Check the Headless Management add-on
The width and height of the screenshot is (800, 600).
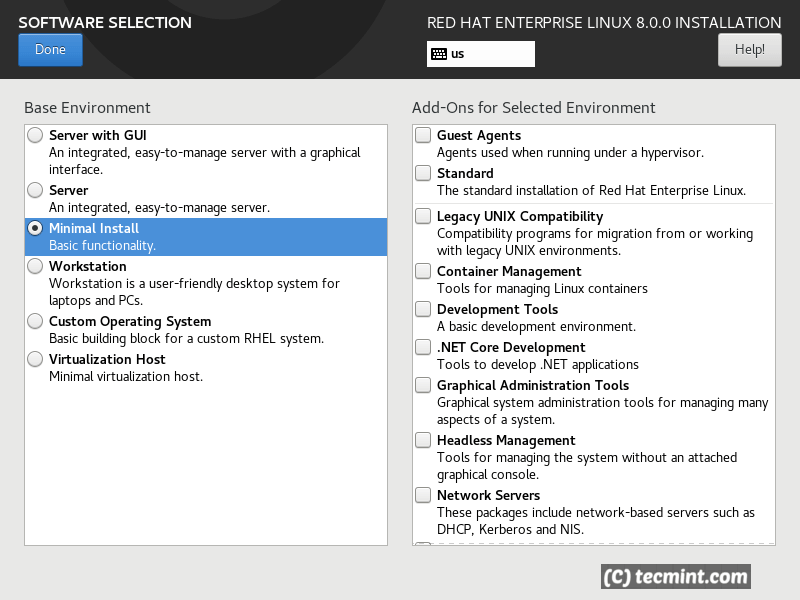tap(422, 439)
